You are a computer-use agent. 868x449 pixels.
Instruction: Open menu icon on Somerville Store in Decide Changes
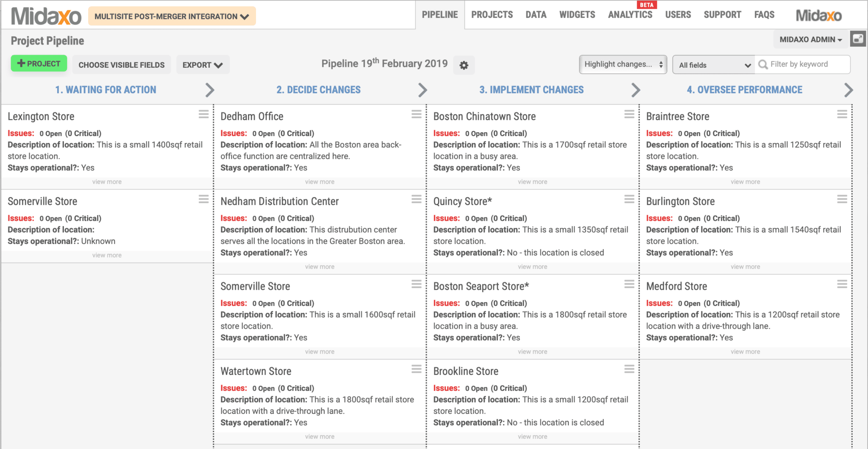(416, 284)
